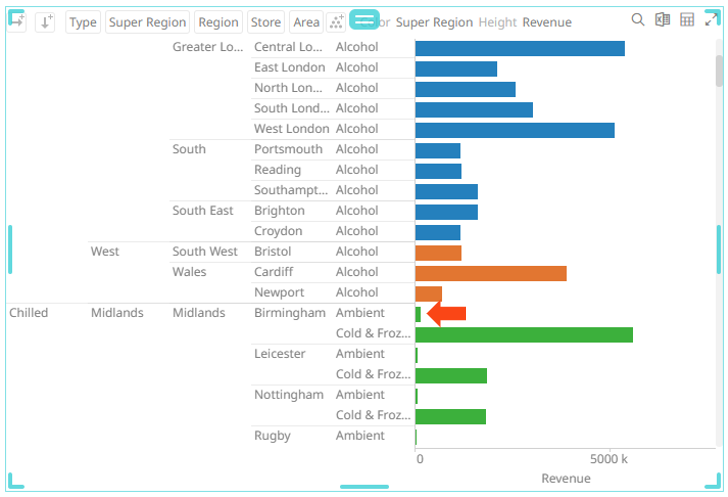Select the Central London Alcohol blue bar

coord(519,48)
